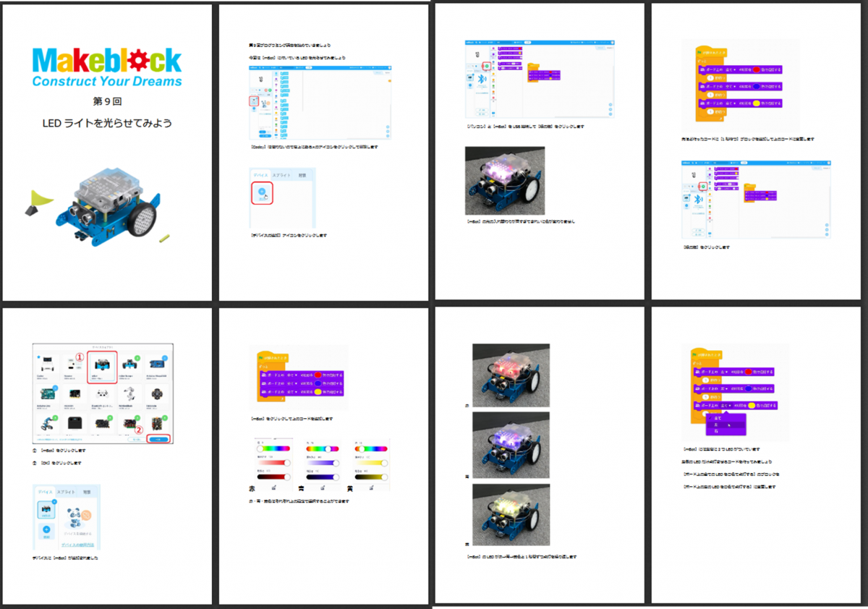Viewport: 868px width, 609px height.
Task: Adjust the saturation slider in the red (赤) picker
Action: point(274,462)
